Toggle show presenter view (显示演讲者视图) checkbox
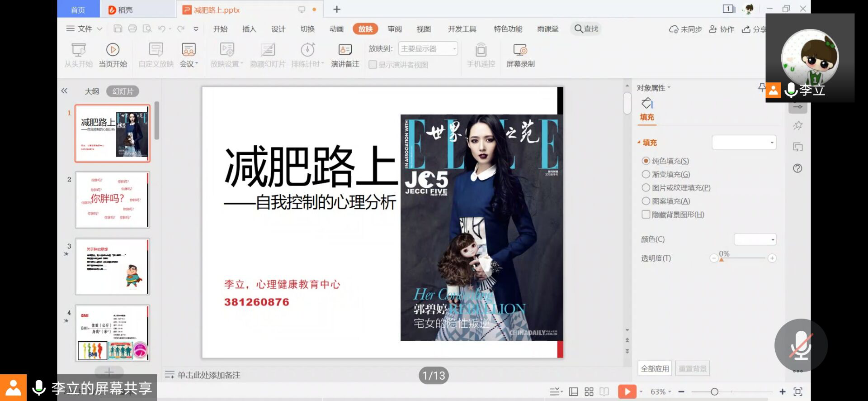The height and width of the screenshot is (401, 868). pyautogui.click(x=373, y=64)
